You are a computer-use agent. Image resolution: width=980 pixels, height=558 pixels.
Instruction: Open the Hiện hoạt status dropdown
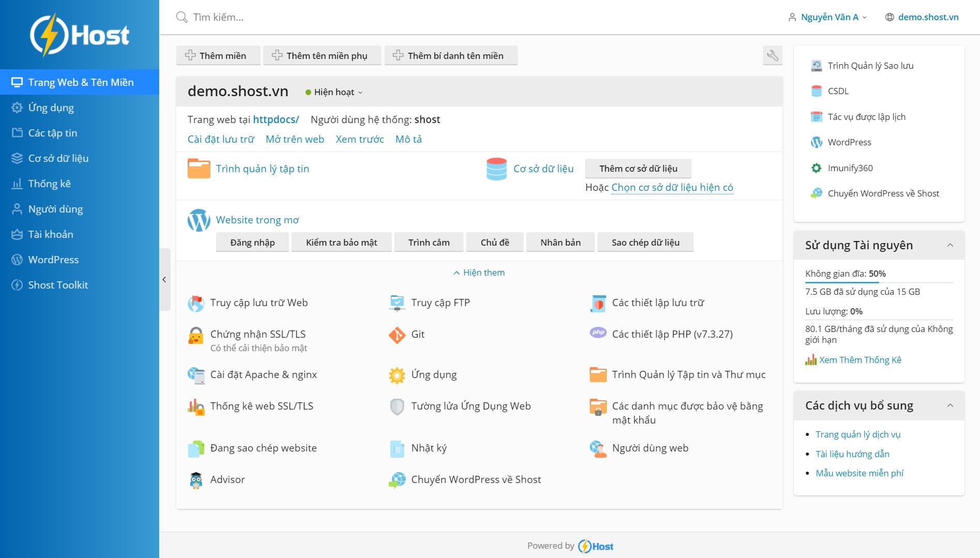[x=334, y=92]
